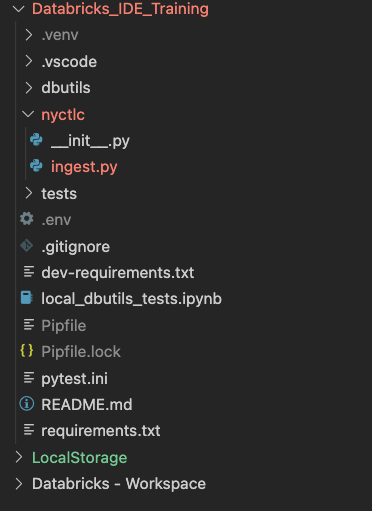Click Python icon beside ingest.py
This screenshot has height=511, width=372.
coord(36,166)
